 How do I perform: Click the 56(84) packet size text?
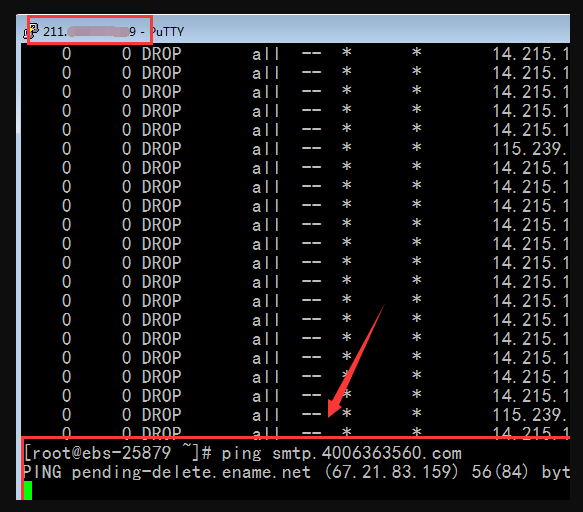(499, 472)
